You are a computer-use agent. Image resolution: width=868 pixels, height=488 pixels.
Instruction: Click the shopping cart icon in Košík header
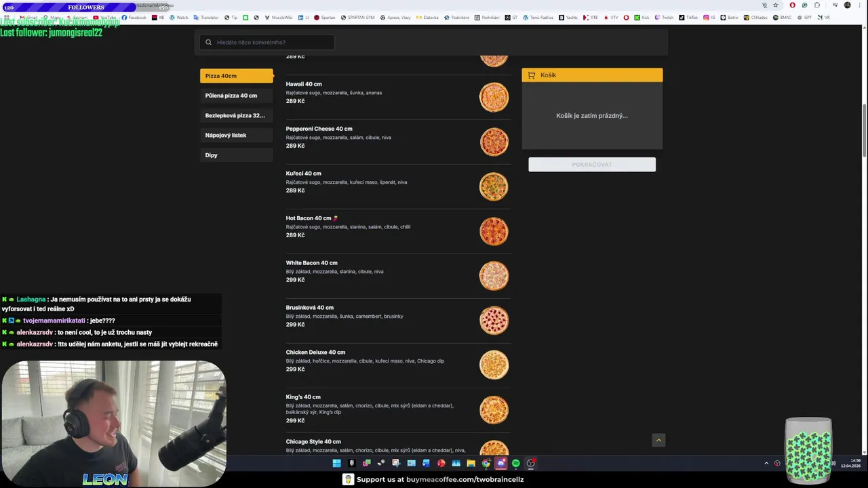pyautogui.click(x=531, y=75)
